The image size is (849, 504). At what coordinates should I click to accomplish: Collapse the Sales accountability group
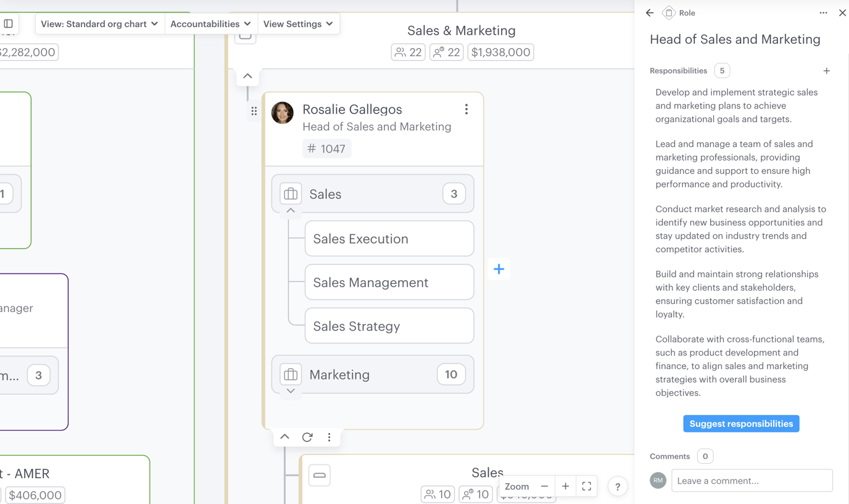click(x=291, y=211)
